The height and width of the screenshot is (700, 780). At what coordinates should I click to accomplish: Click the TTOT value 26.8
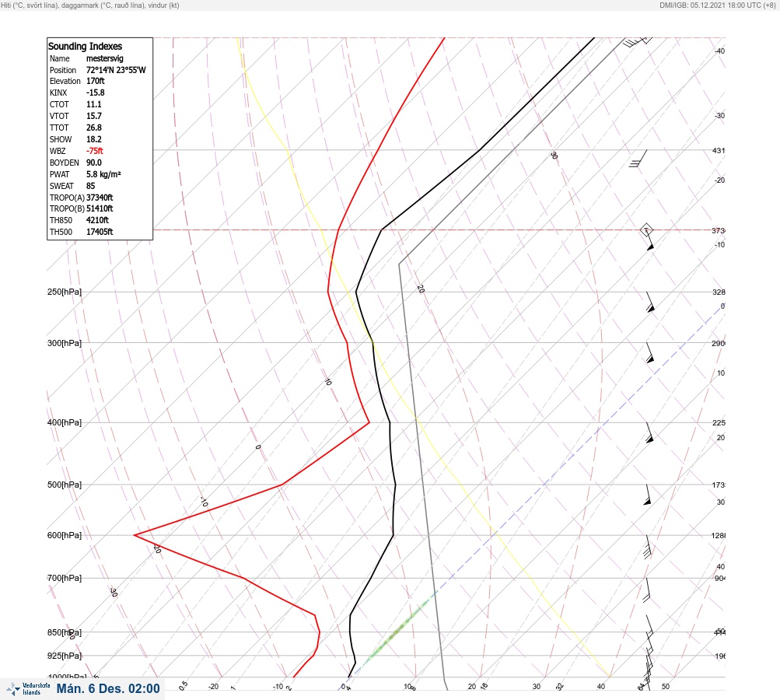(94, 128)
